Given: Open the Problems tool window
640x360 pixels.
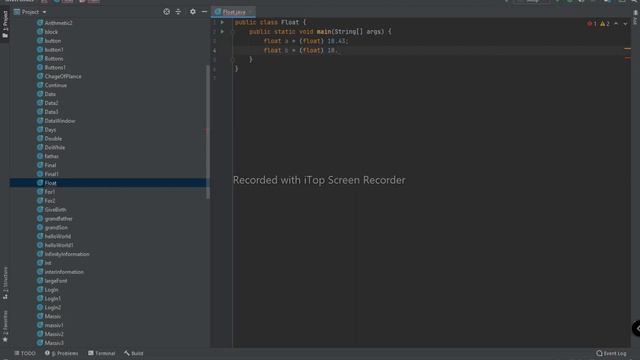Looking at the screenshot, I should [x=61, y=353].
